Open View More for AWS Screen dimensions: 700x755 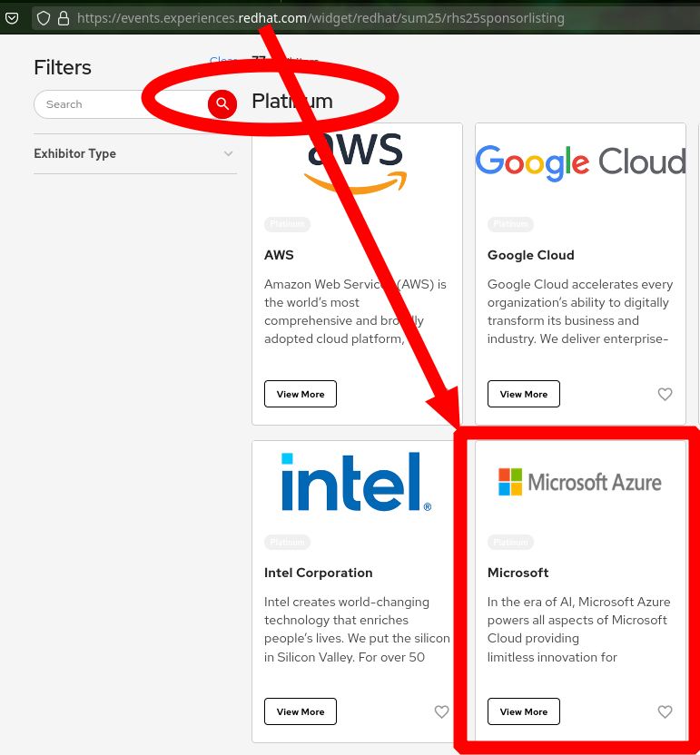click(x=301, y=394)
